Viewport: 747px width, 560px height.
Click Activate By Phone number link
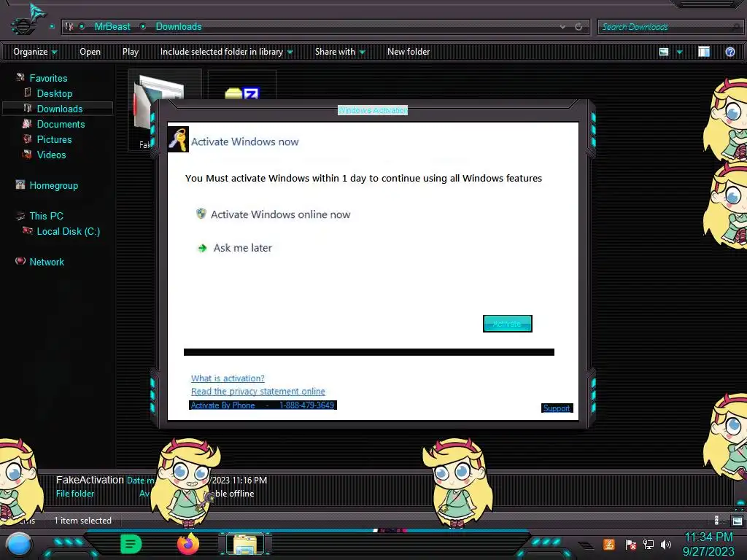tap(263, 405)
